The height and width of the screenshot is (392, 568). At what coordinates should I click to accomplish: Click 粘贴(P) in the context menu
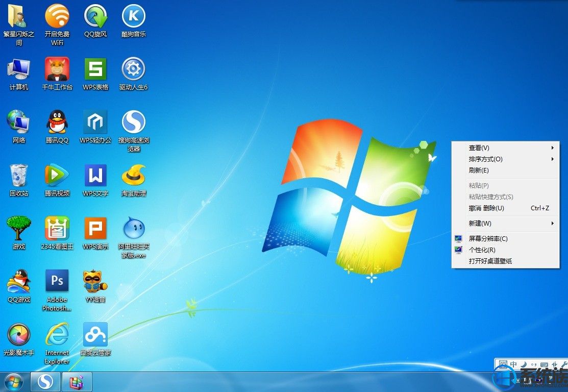click(x=505, y=185)
